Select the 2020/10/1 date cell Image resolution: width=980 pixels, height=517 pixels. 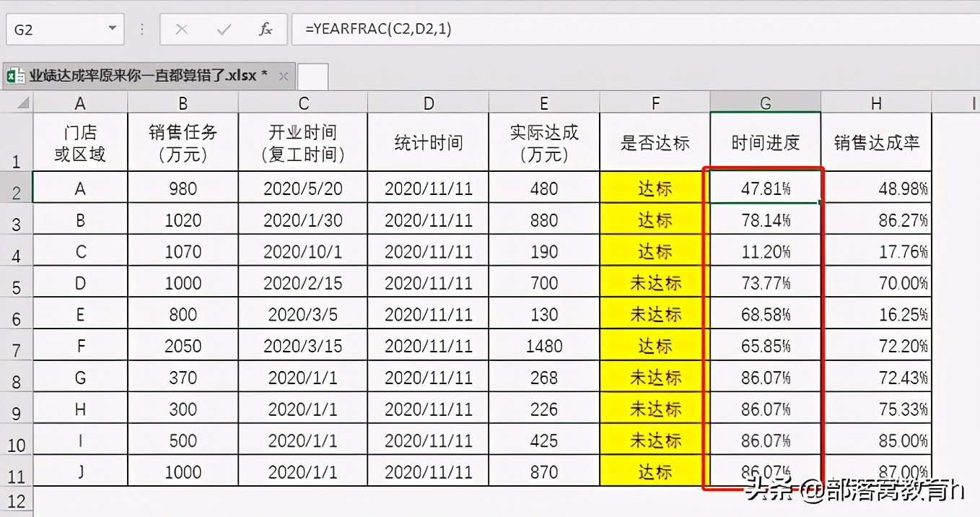pyautogui.click(x=303, y=251)
